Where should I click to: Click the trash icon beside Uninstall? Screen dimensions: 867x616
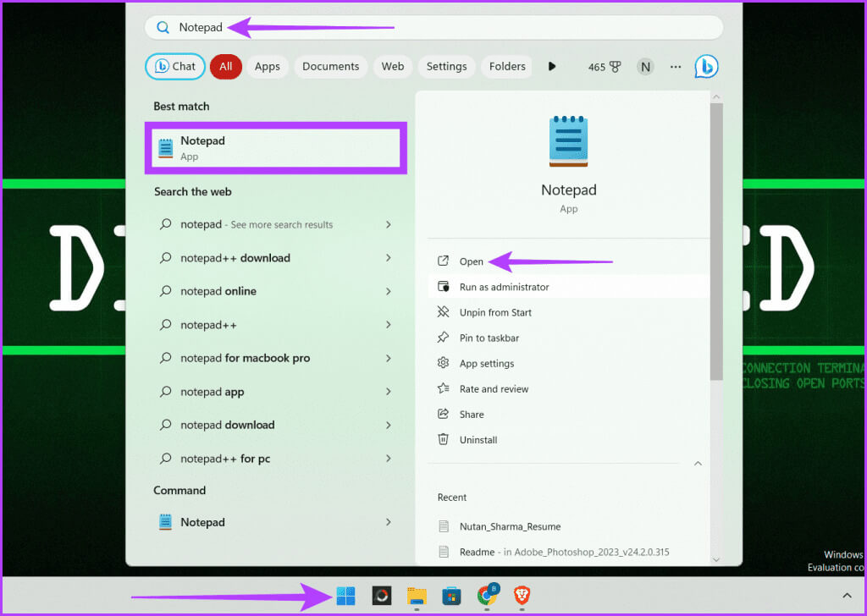click(443, 438)
